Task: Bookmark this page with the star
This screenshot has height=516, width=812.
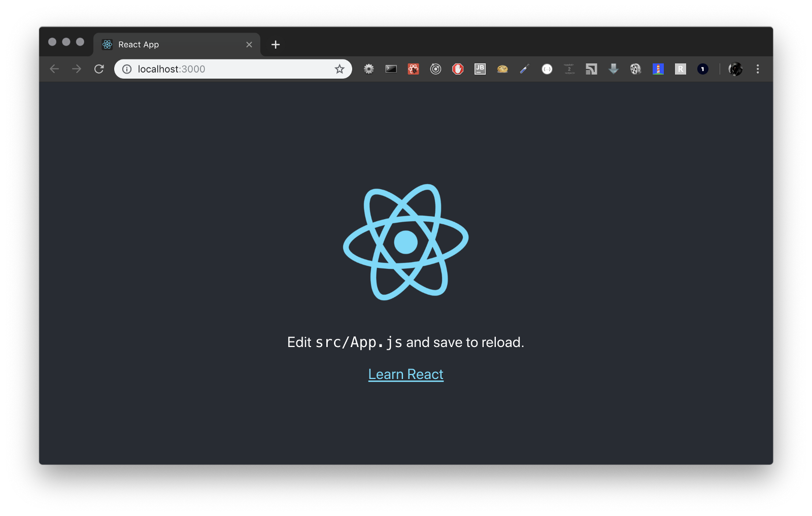Action: (340, 69)
